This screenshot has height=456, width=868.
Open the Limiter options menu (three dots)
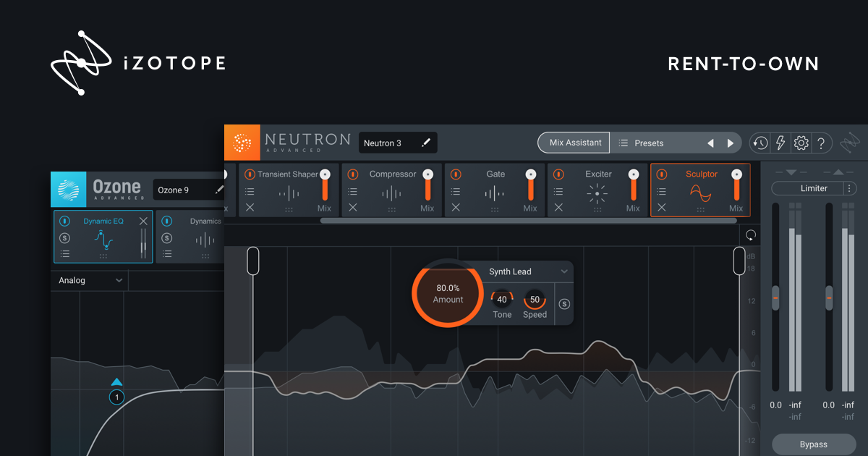point(849,188)
